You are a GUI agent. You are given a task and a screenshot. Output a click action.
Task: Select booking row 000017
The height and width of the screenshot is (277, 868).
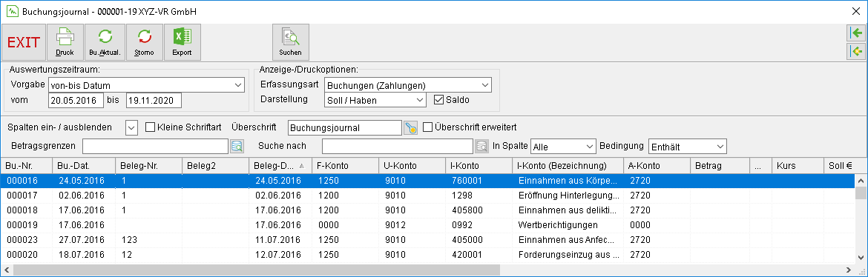428,196
